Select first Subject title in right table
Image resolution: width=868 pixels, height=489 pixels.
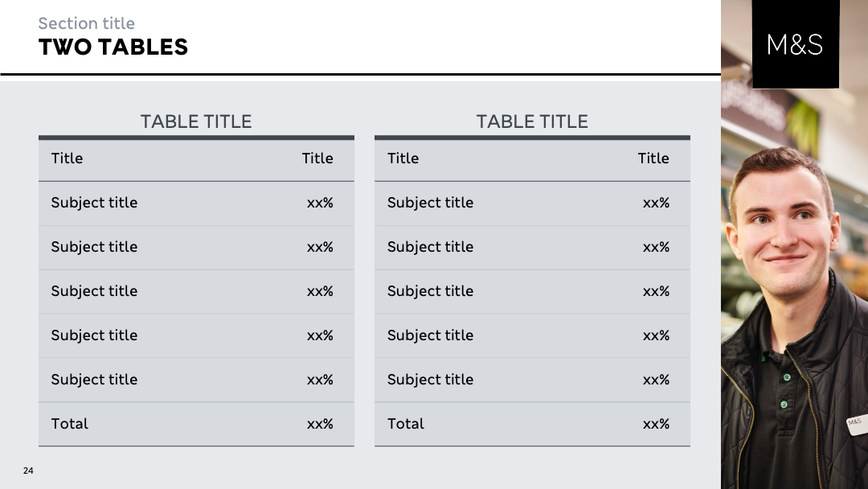coord(430,203)
